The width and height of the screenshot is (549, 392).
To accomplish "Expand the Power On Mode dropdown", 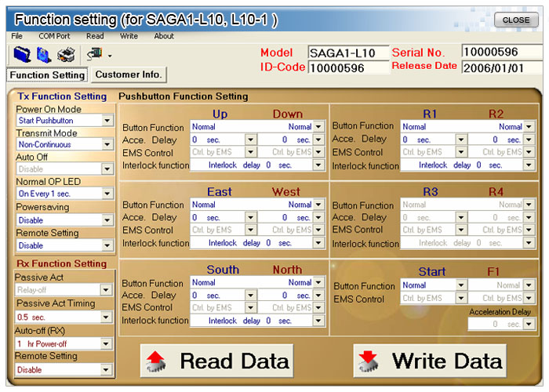I will pos(107,121).
